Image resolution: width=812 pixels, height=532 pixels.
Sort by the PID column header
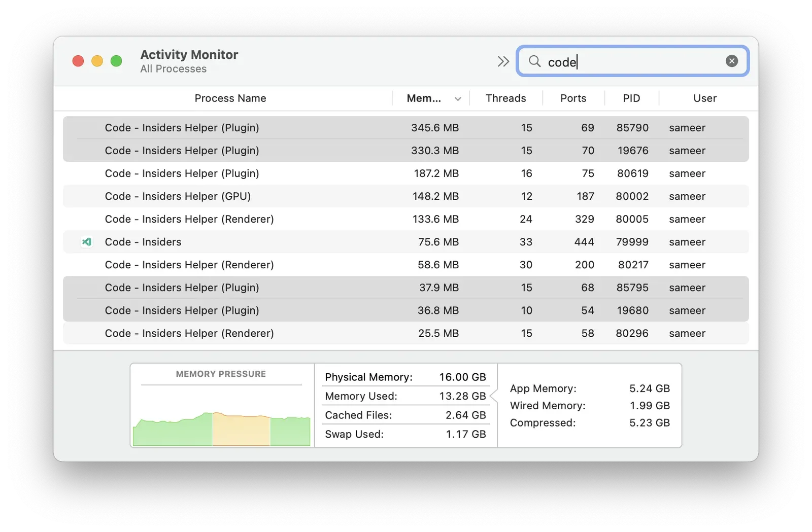tap(631, 98)
